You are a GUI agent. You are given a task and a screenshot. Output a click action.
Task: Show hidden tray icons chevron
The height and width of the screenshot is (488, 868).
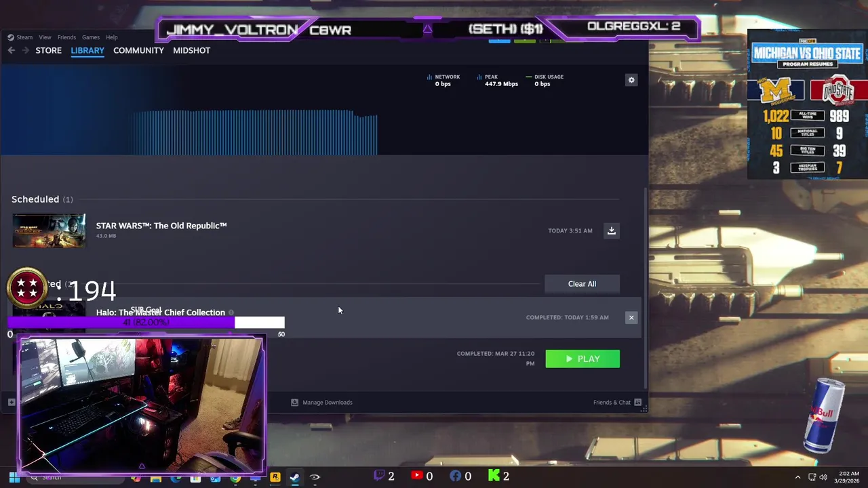pyautogui.click(x=797, y=477)
